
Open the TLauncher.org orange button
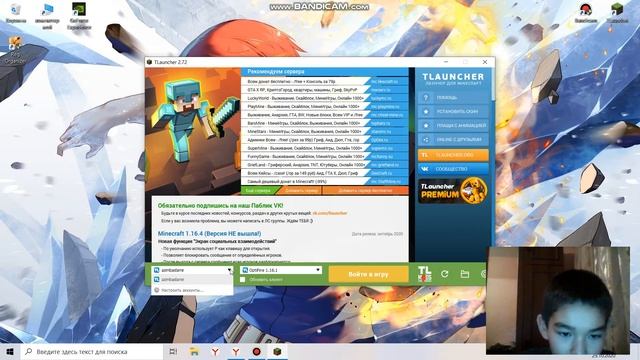tap(453, 155)
